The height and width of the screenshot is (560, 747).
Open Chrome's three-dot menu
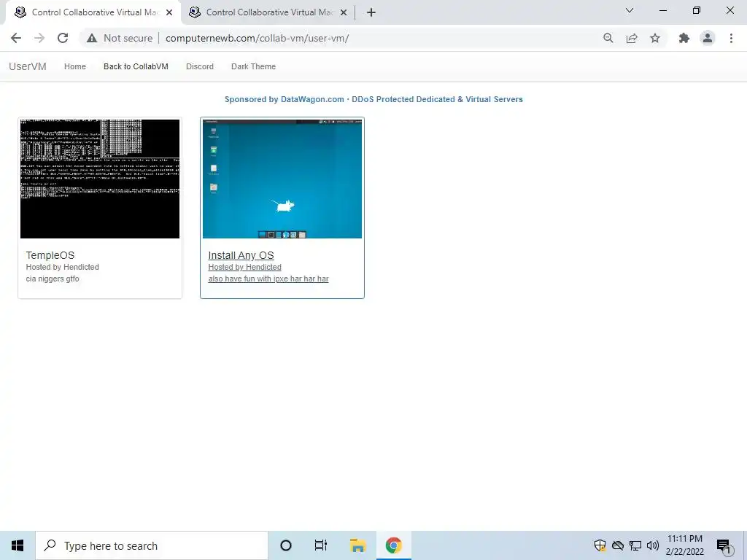(x=731, y=38)
